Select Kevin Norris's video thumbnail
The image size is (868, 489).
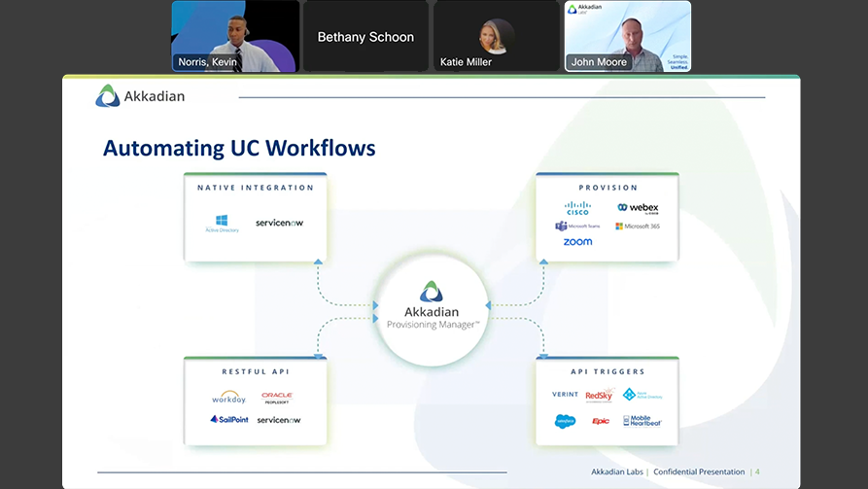[x=235, y=37]
